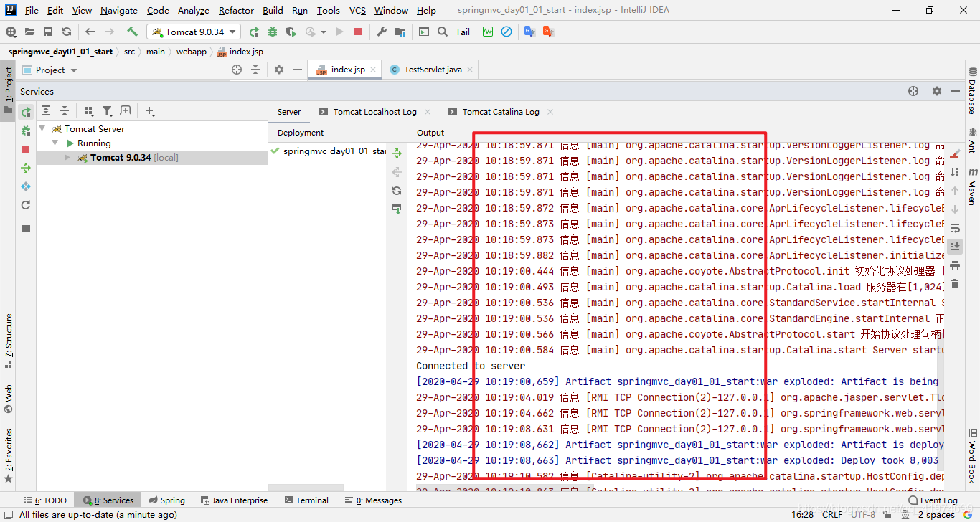The width and height of the screenshot is (980, 522).
Task: Stop the server using red square in Services sidebar
Action: point(26,149)
